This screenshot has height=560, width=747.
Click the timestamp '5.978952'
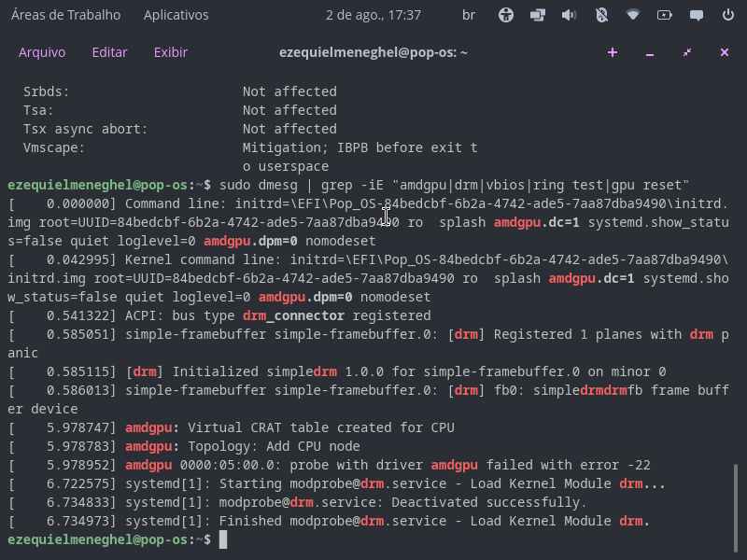[78, 465]
